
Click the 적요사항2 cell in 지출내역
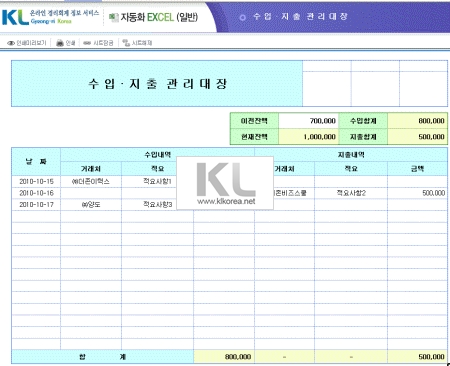click(351, 193)
